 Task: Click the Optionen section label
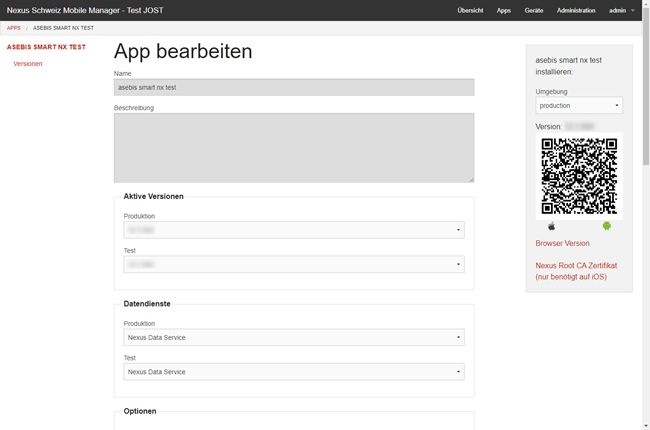(140, 411)
